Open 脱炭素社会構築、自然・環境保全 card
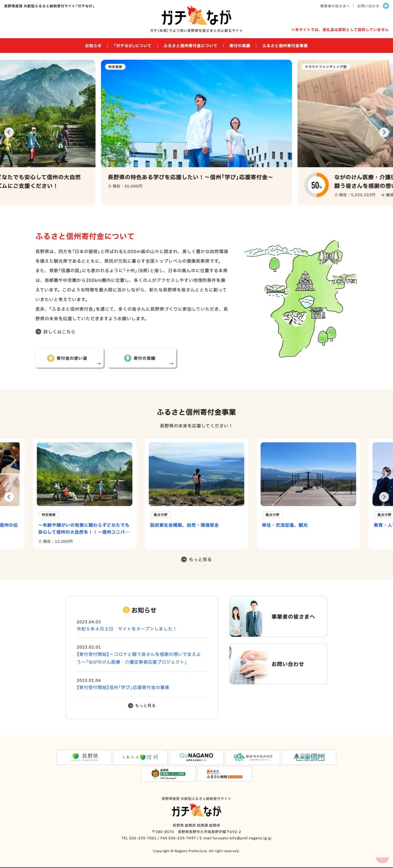This screenshot has height=868, width=393. click(x=196, y=493)
